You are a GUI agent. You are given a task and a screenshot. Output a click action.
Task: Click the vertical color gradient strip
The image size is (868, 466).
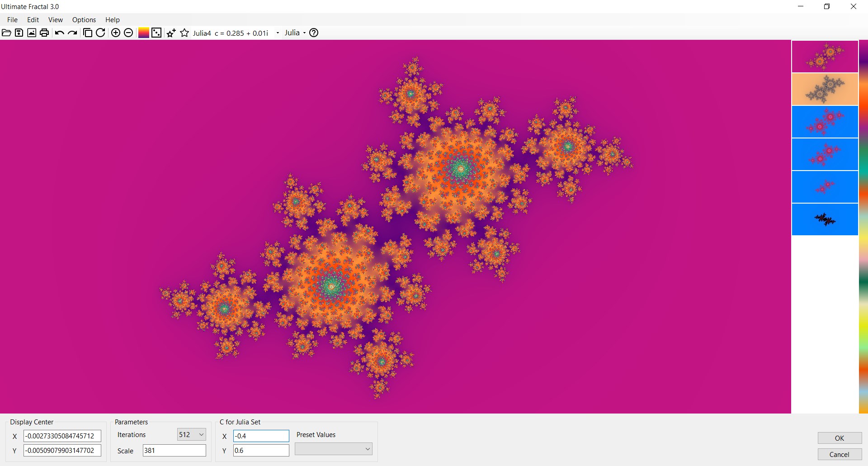[x=863, y=226]
